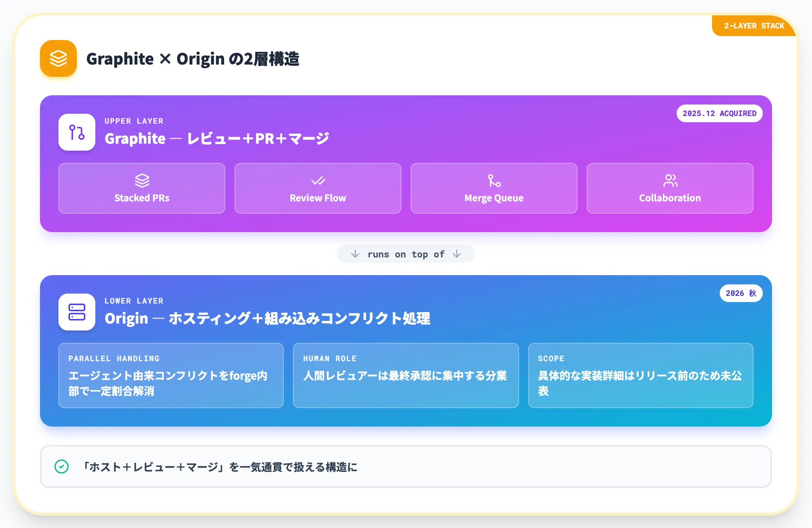The width and height of the screenshot is (812, 528).
Task: Select the Stacked PRs card
Action: pos(142,188)
